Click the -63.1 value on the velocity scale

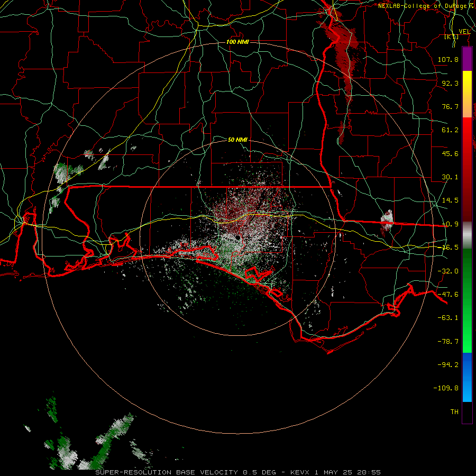click(448, 318)
